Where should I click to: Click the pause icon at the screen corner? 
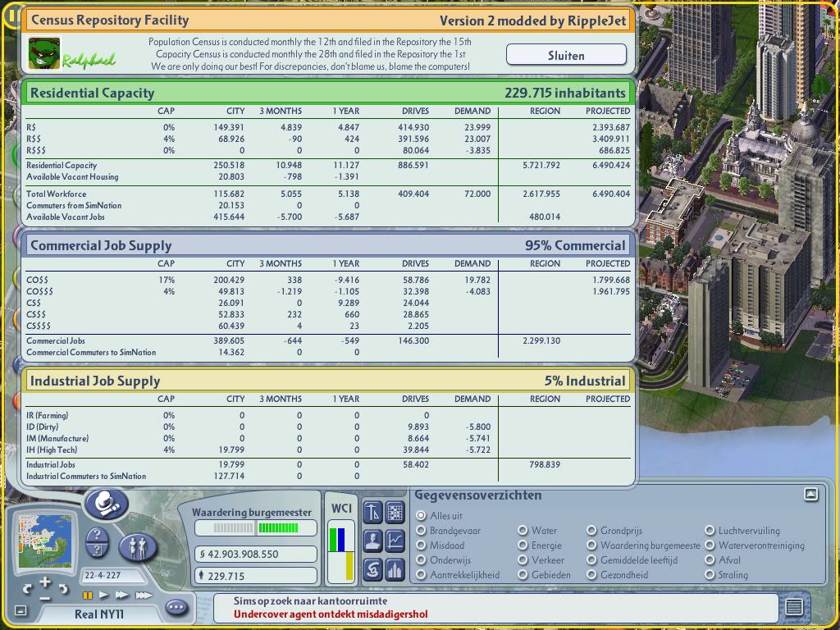pyautogui.click(x=11, y=15)
